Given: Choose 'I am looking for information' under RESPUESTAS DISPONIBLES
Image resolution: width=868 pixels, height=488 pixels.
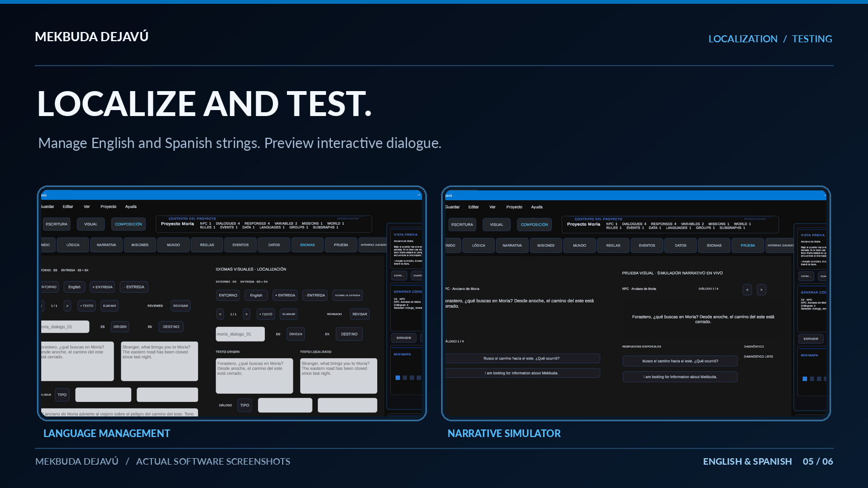Looking at the screenshot, I should (680, 377).
